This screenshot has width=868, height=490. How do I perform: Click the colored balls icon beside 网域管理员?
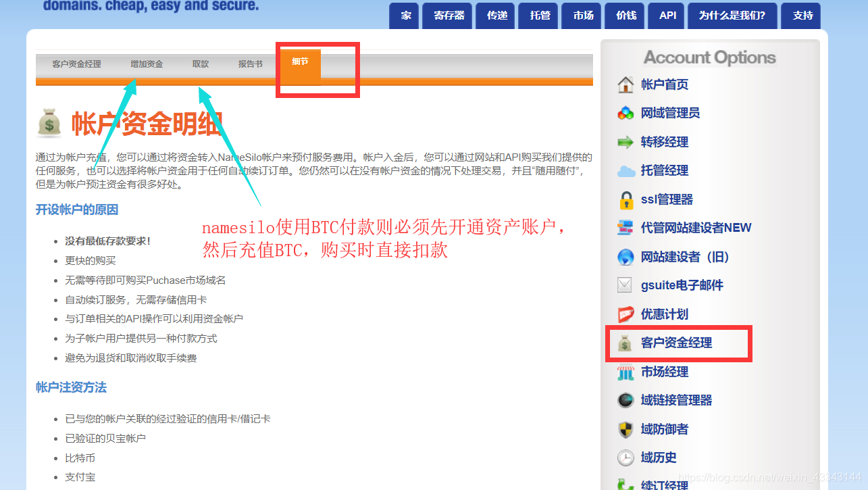[x=626, y=113]
